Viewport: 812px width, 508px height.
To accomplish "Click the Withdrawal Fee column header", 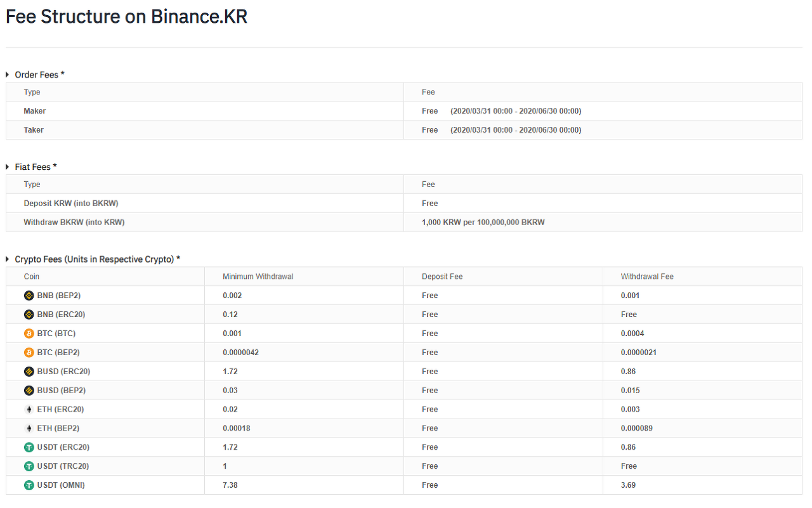I will coord(647,277).
